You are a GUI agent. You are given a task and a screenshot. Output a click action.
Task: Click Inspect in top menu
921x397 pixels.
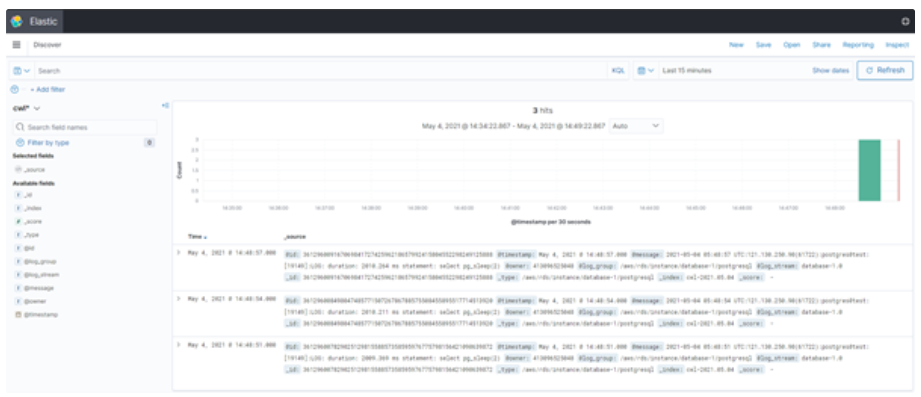coord(897,45)
